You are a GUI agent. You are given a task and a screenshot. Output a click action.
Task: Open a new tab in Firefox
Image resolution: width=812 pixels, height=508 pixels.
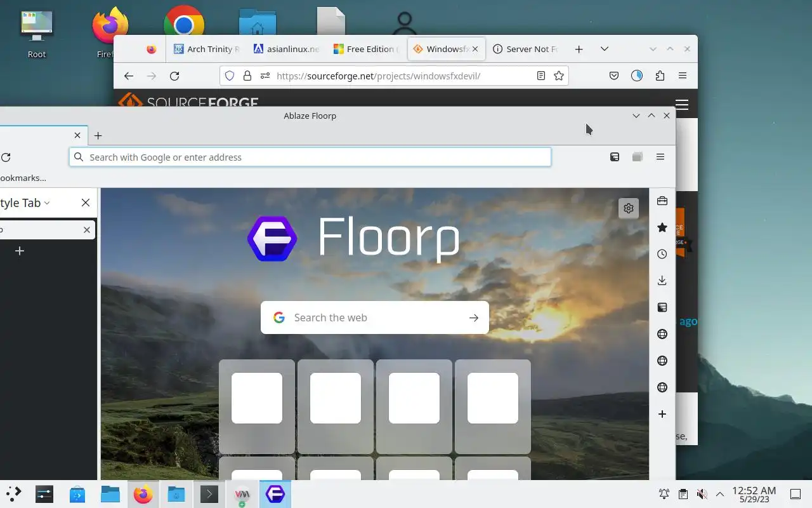click(579, 49)
